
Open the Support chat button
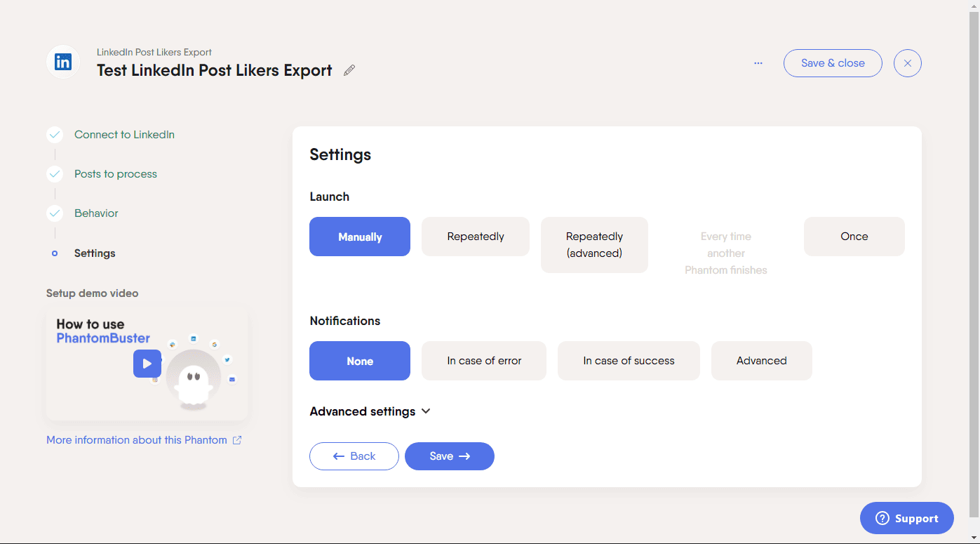(x=907, y=518)
